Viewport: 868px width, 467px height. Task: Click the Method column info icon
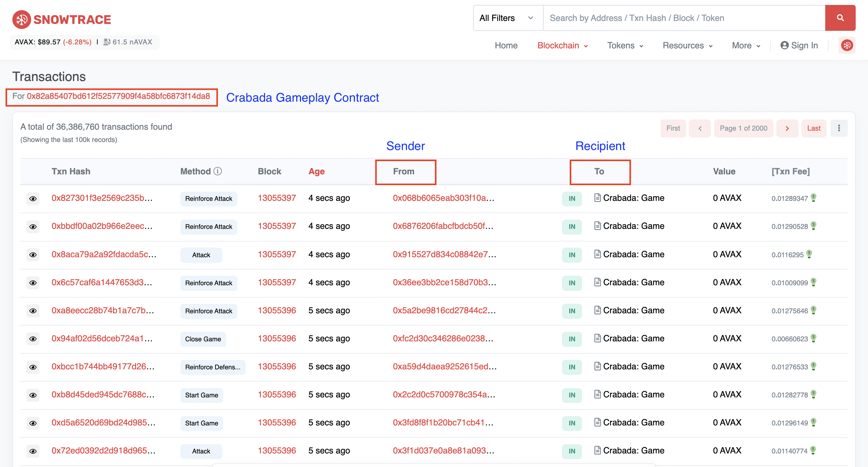(218, 171)
